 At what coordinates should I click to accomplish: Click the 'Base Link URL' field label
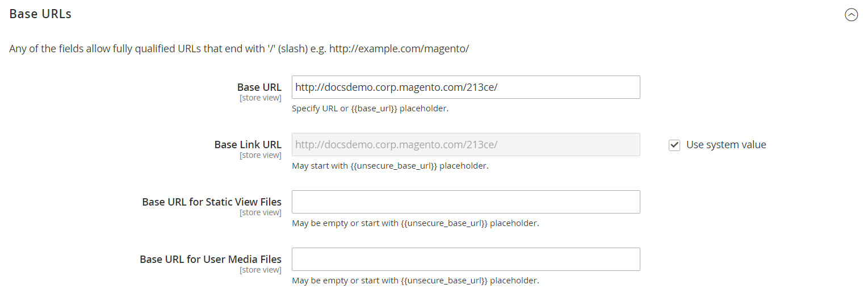tap(248, 145)
